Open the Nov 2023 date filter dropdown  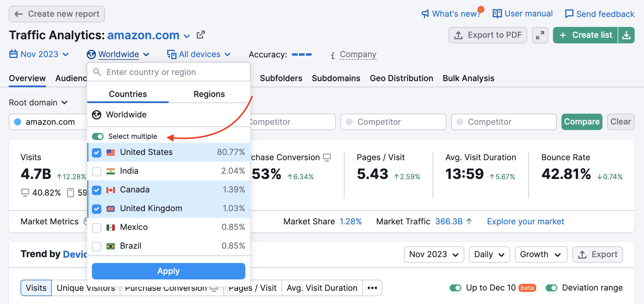[x=39, y=54]
